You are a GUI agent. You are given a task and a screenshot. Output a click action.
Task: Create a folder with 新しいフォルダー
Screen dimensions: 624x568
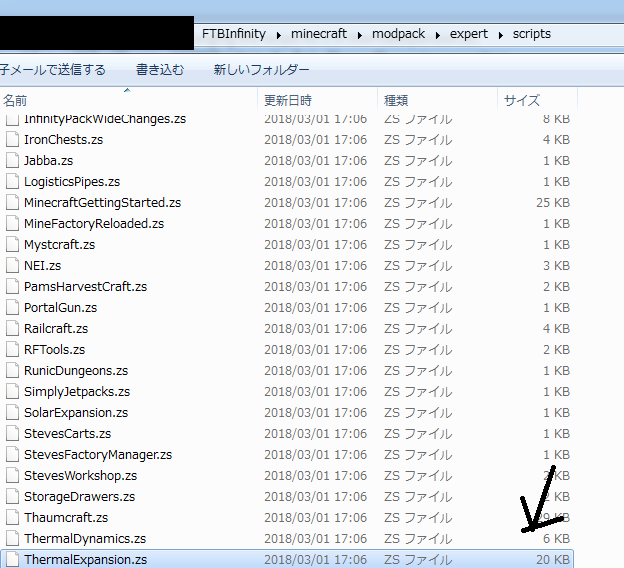point(261,70)
